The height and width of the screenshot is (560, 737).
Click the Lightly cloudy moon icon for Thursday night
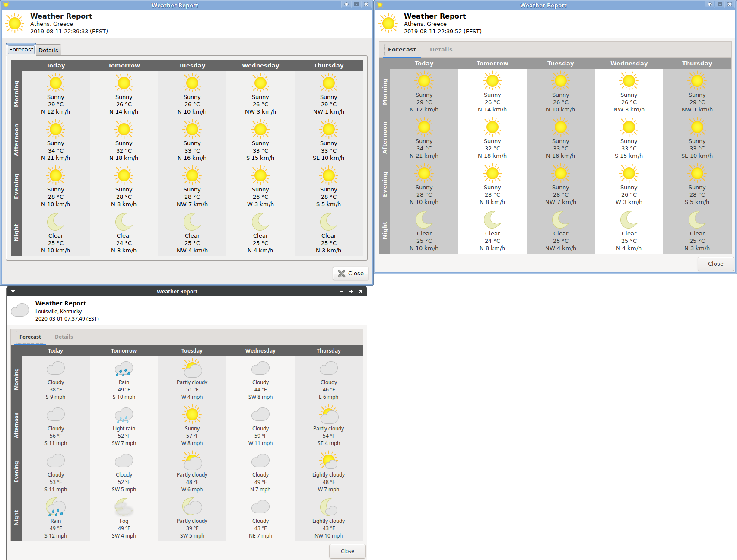(329, 507)
